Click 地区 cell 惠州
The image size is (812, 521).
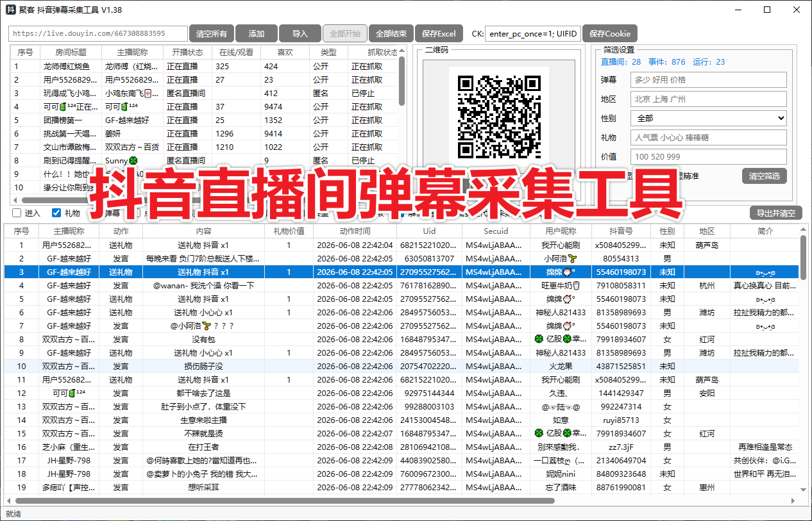(707, 487)
